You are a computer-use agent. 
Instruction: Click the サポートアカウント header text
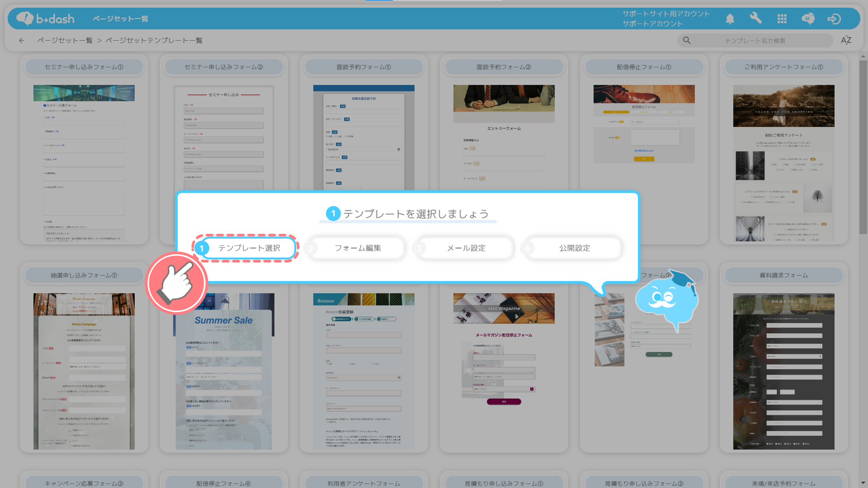pos(653,24)
